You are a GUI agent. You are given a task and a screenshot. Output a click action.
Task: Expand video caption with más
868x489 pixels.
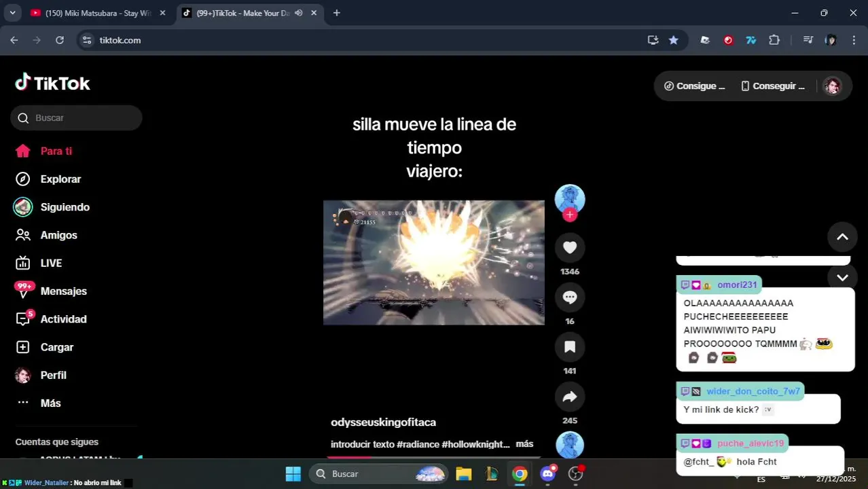click(x=524, y=444)
